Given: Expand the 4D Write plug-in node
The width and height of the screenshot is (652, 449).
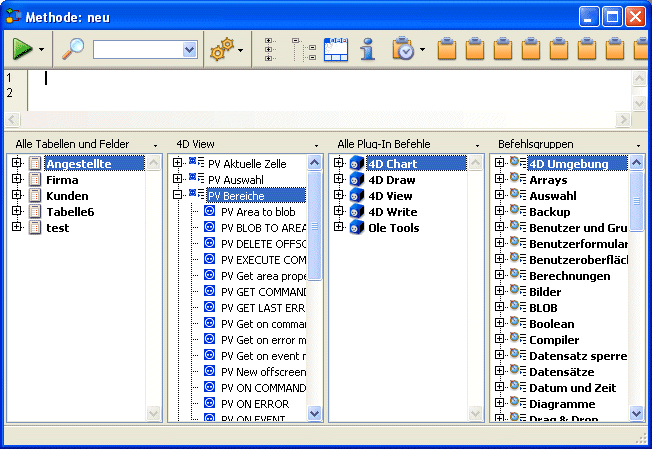Looking at the screenshot, I should pyautogui.click(x=339, y=212).
